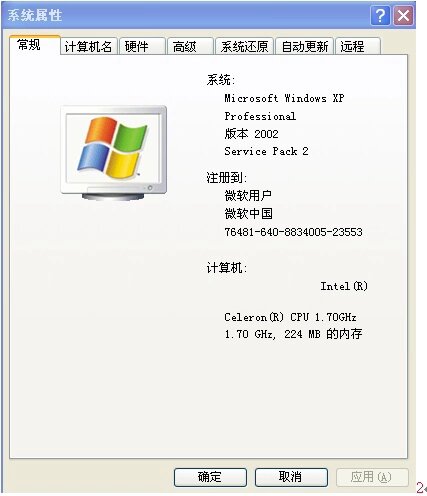Click the 微软用户 registered user text

(248, 196)
